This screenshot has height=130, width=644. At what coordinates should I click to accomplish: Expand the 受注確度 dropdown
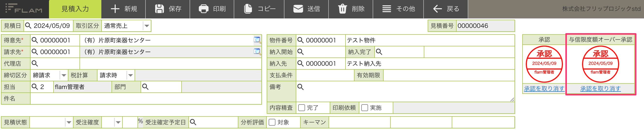(x=118, y=122)
